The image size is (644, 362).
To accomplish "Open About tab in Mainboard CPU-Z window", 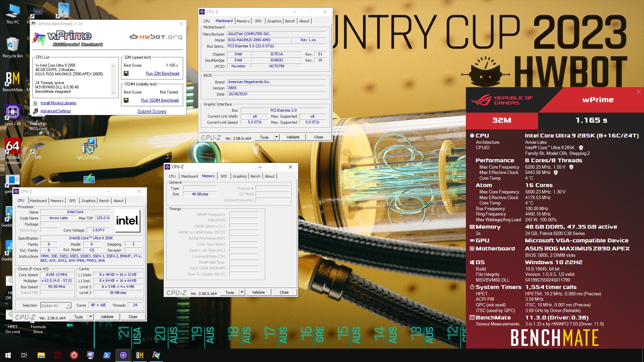I will pyautogui.click(x=304, y=21).
